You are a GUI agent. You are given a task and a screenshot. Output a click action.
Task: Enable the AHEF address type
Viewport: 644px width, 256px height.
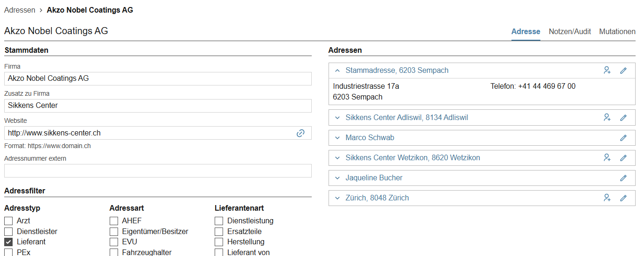114,221
